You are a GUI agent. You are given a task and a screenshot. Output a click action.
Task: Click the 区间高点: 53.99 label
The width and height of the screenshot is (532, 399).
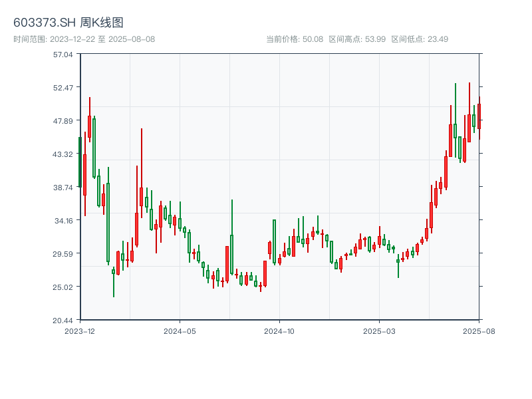pyautogui.click(x=357, y=39)
